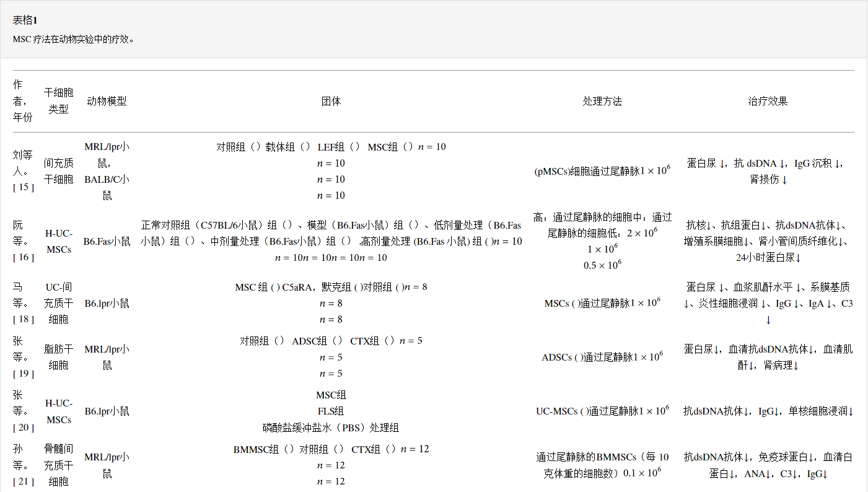Viewport: 868px width, 492px height.
Task: Click the caption MSC 疗法在动物实验中的疗效
Action: (x=73, y=39)
